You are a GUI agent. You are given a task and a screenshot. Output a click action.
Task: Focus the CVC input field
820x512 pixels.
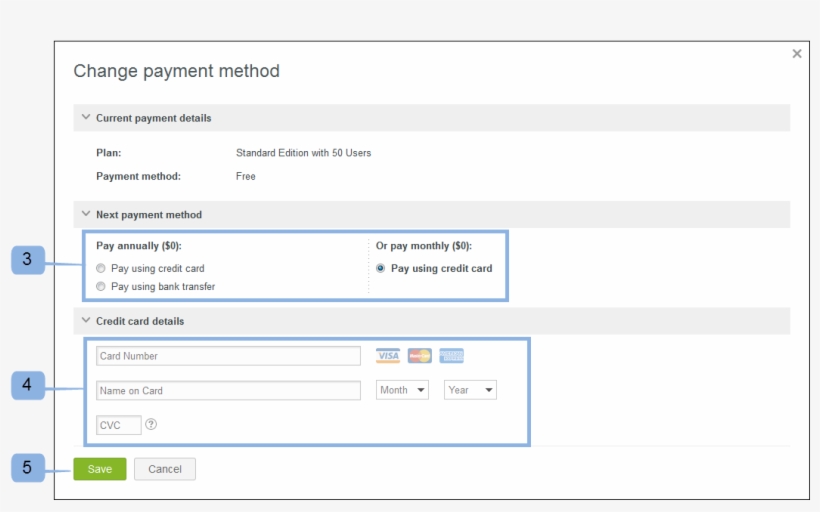(x=119, y=425)
